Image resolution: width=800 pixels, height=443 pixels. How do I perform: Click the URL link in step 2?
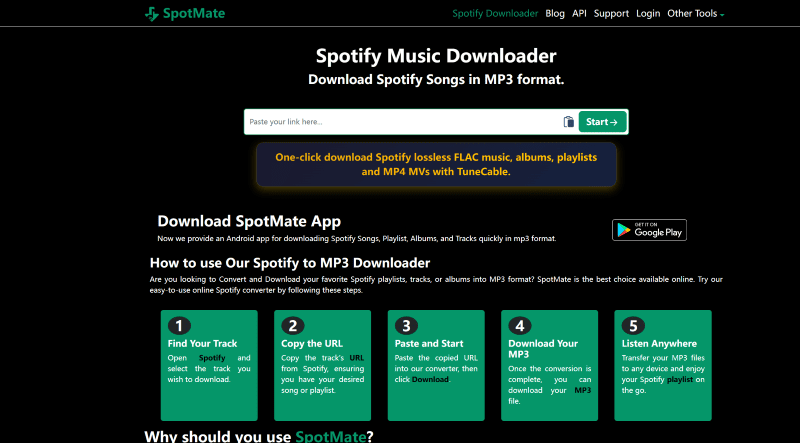click(x=357, y=358)
